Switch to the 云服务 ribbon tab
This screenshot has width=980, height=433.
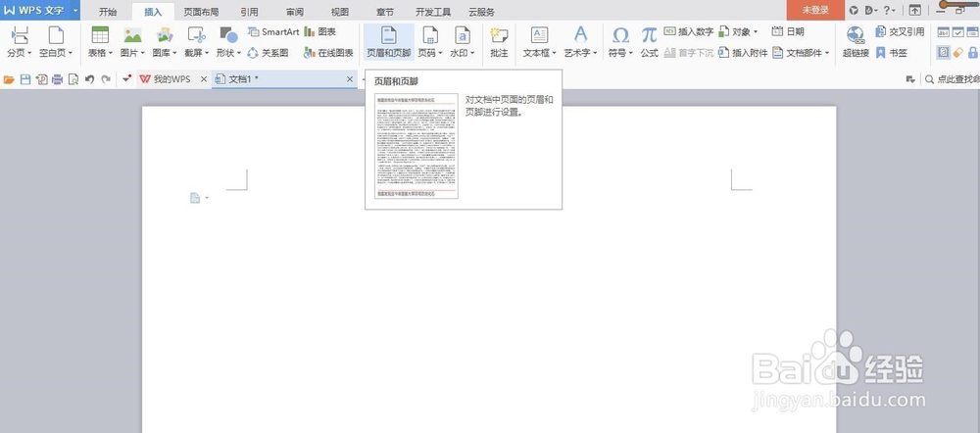(481, 12)
